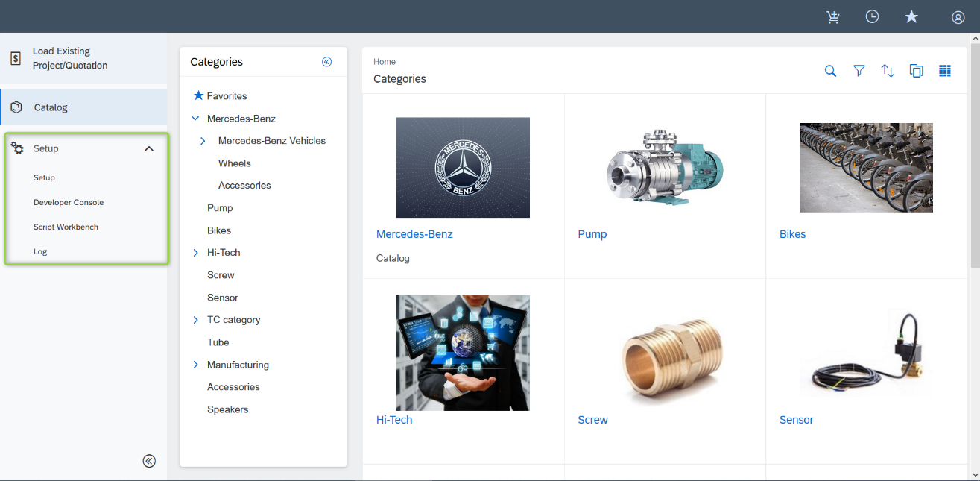Open the user profile icon
The width and height of the screenshot is (980, 481).
[x=958, y=17]
